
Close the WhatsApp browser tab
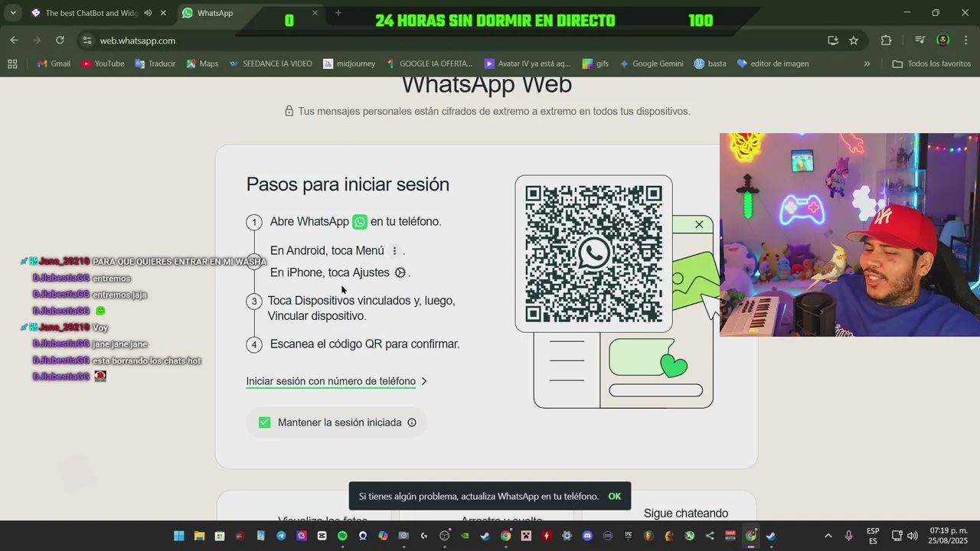(315, 13)
